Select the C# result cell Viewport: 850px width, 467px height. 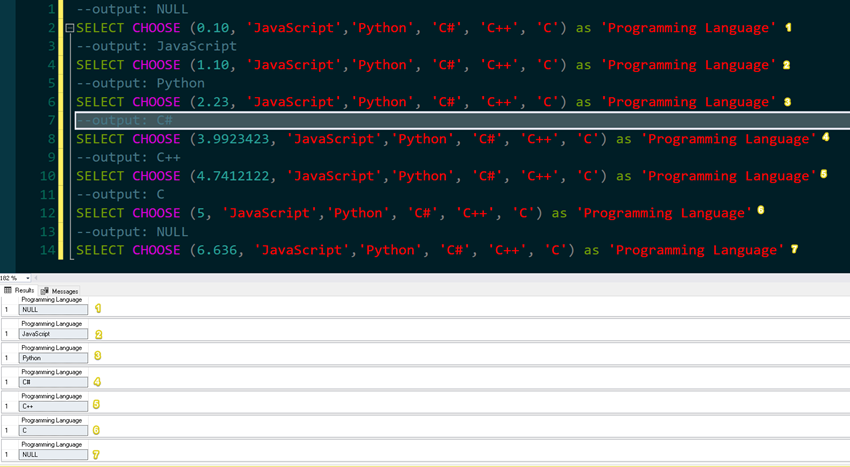pyautogui.click(x=53, y=382)
